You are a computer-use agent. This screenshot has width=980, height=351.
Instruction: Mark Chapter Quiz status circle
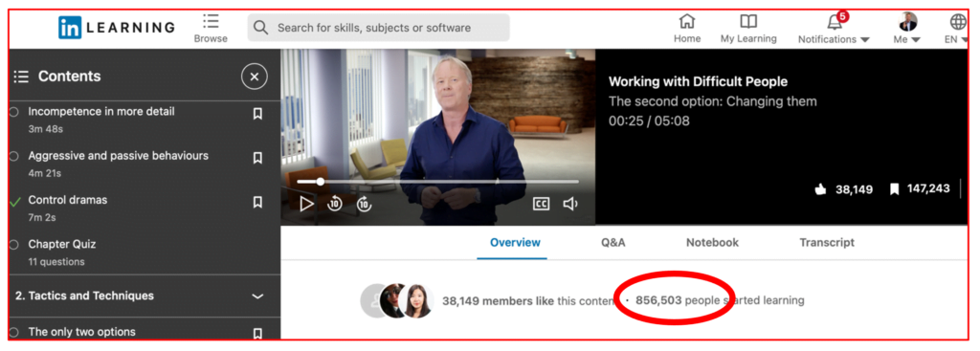click(13, 244)
